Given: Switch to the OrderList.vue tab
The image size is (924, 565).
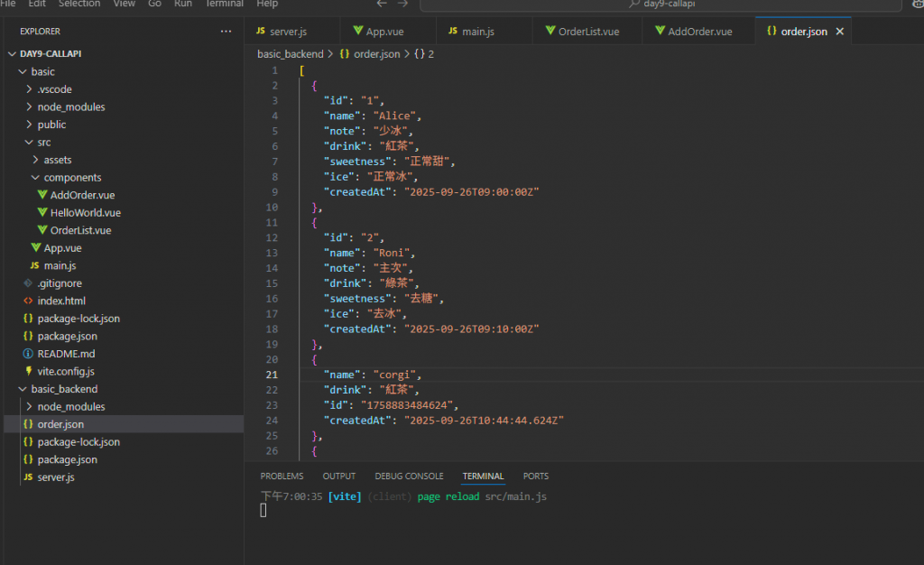Looking at the screenshot, I should point(587,32).
